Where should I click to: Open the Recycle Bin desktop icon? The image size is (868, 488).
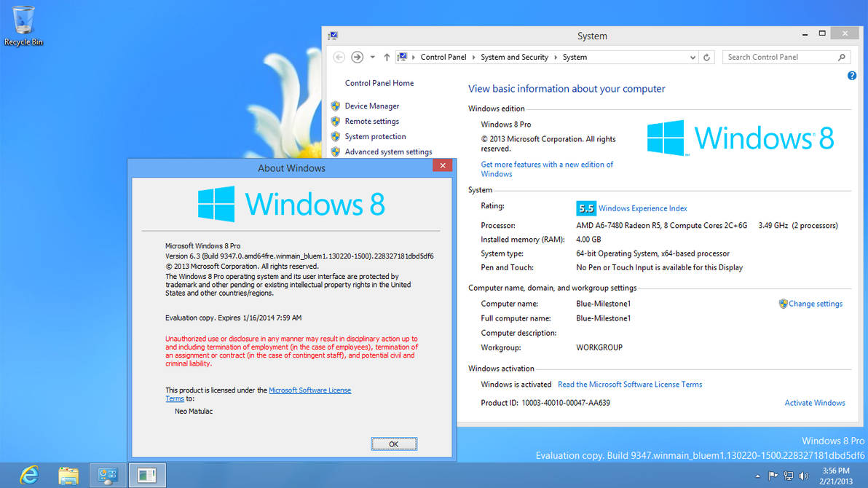(23, 26)
